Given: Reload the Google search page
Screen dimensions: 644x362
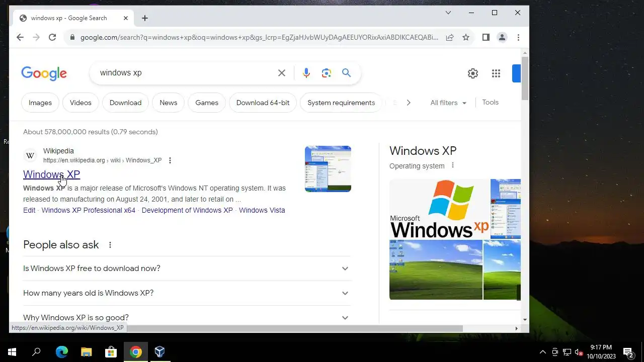Looking at the screenshot, I should [52, 37].
